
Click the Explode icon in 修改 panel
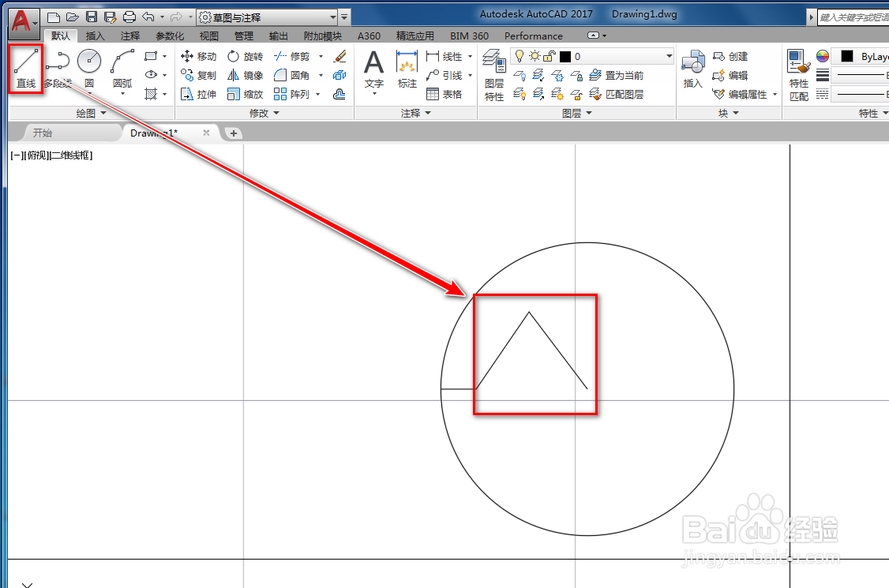(339, 75)
